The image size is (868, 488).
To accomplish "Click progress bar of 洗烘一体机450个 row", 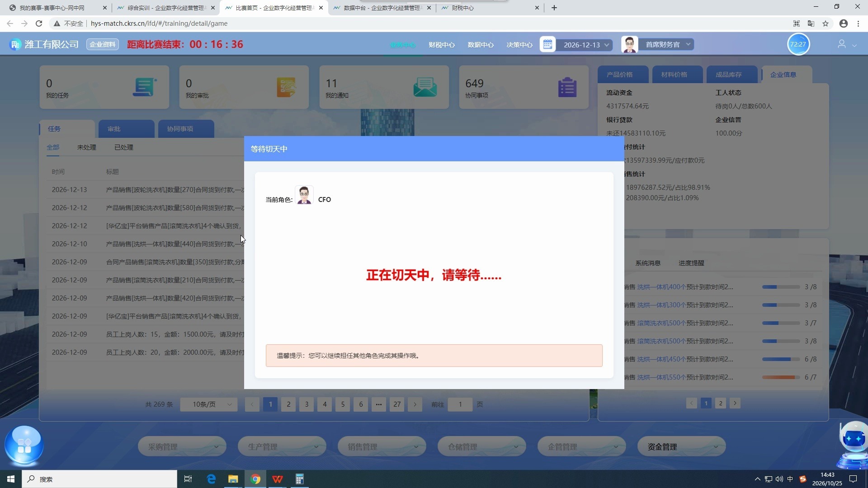I will (781, 359).
